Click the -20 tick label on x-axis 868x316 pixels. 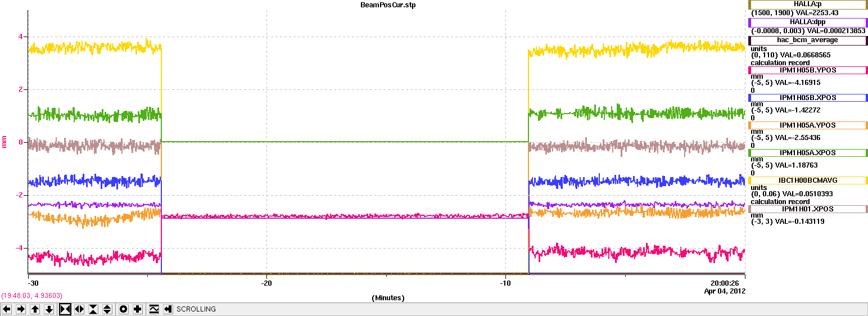(x=266, y=283)
